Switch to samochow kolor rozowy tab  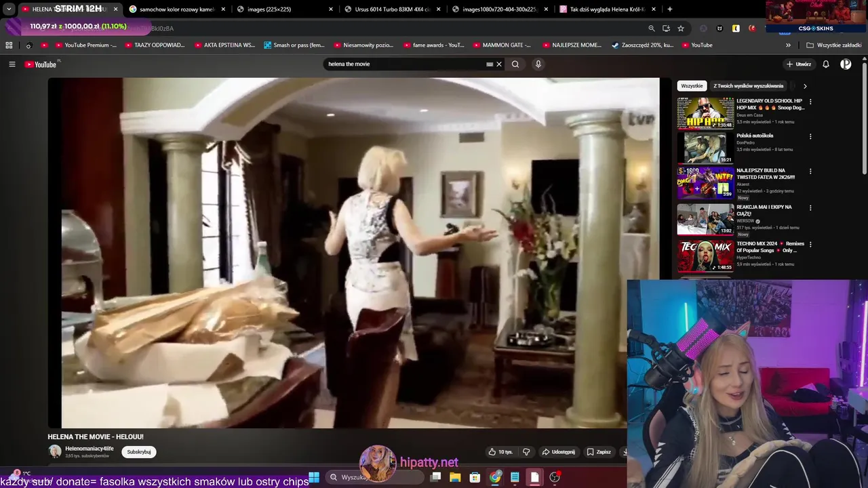pyautogui.click(x=176, y=9)
